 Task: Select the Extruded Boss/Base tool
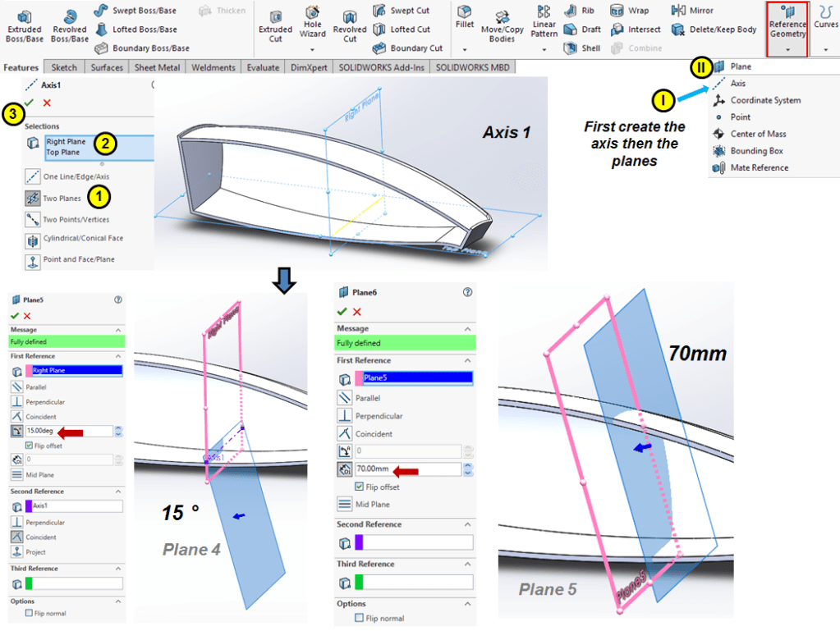click(x=24, y=25)
